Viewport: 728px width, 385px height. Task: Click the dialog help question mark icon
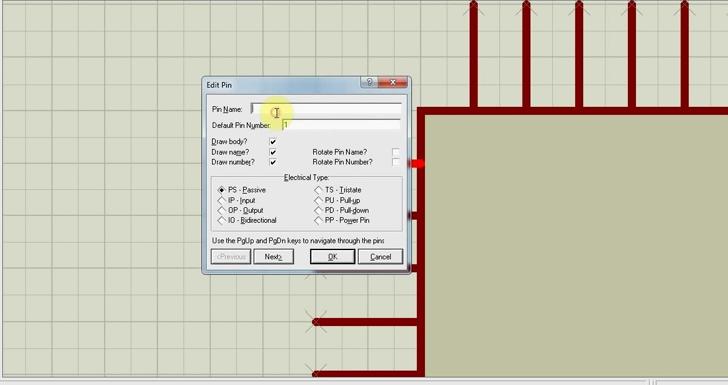(x=369, y=83)
